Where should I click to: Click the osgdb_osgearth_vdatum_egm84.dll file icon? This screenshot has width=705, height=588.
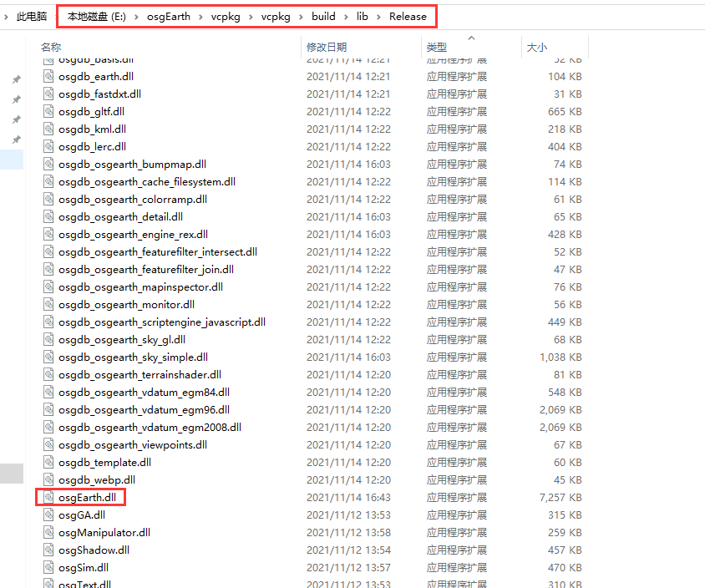pyautogui.click(x=48, y=392)
